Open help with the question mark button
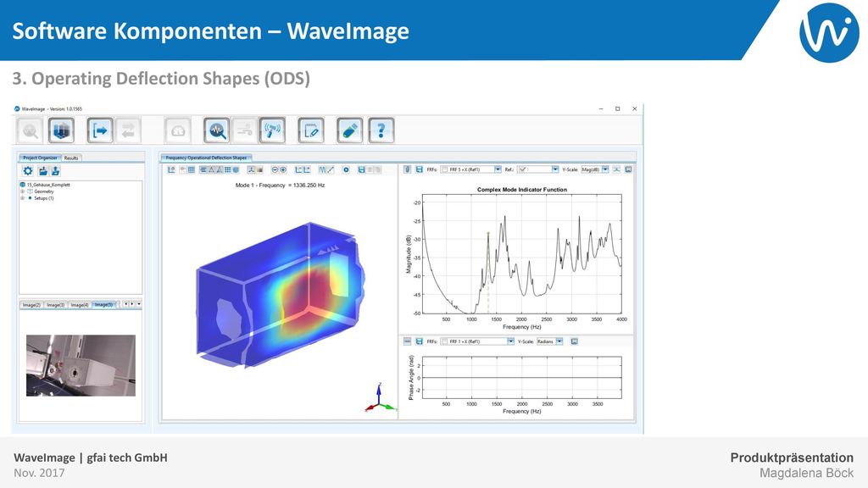Image resolution: width=868 pixels, height=488 pixels. 381,130
